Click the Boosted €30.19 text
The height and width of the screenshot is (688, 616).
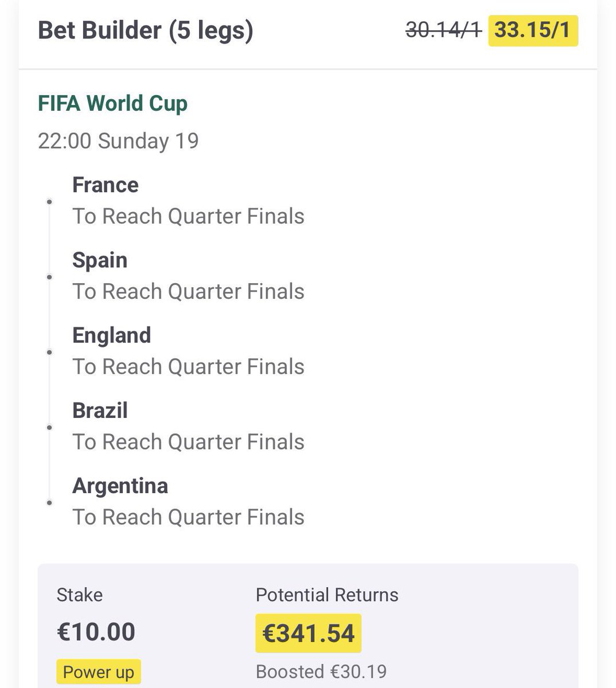pos(321,671)
